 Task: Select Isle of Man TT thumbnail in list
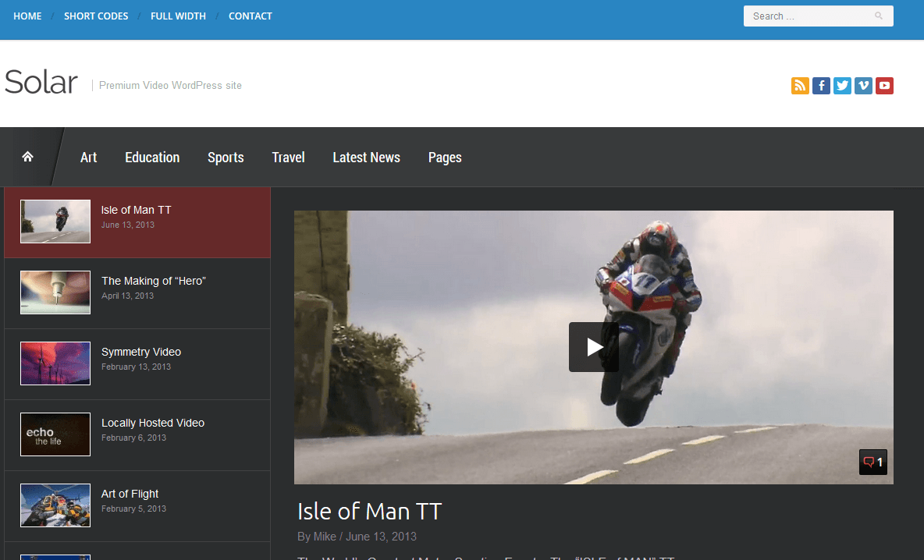(x=55, y=222)
